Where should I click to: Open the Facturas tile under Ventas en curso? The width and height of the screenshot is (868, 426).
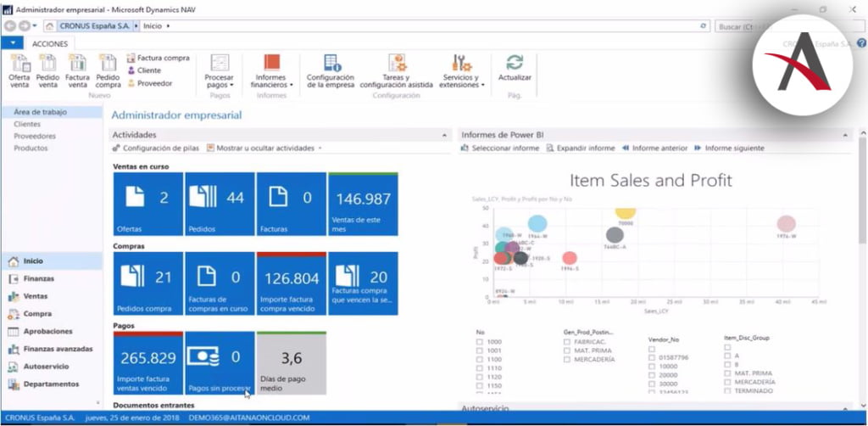click(292, 204)
